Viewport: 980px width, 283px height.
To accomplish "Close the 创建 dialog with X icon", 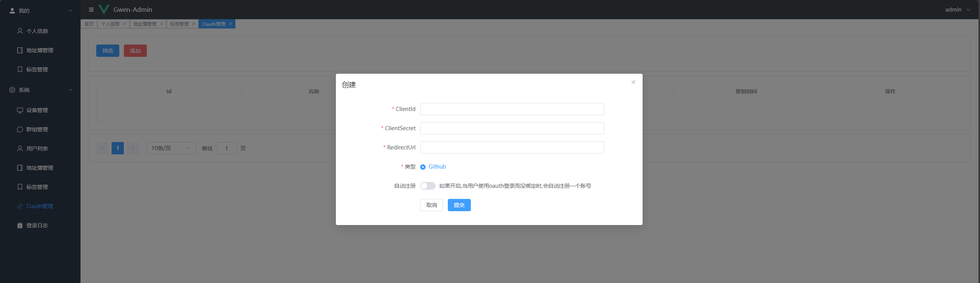I will (633, 82).
